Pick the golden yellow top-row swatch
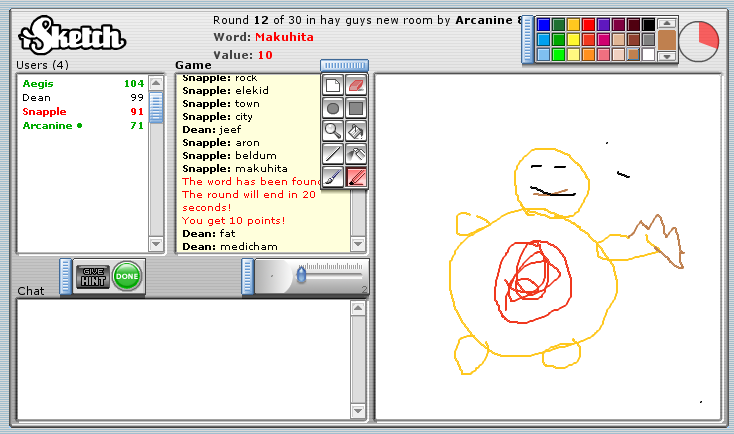Screen dimensions: 734x434 coord(573,25)
